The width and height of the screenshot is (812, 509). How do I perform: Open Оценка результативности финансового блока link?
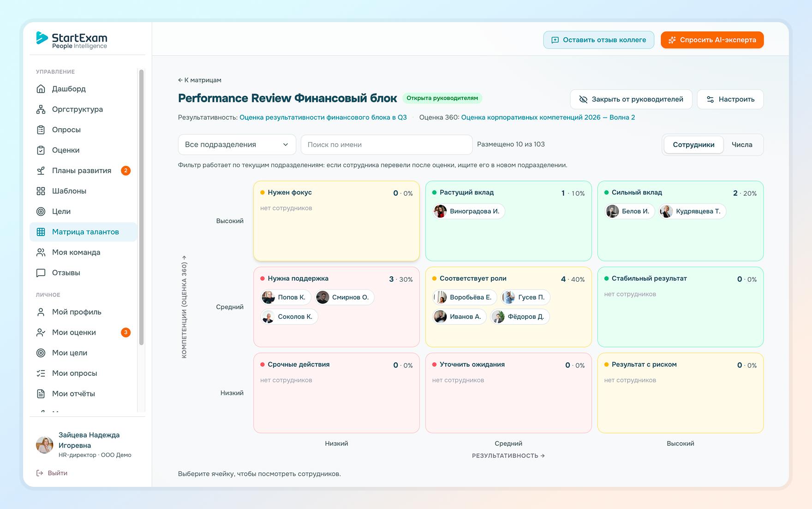point(323,118)
